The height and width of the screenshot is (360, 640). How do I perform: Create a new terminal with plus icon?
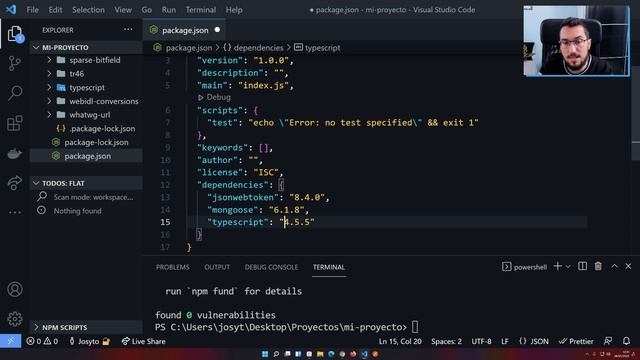558,267
